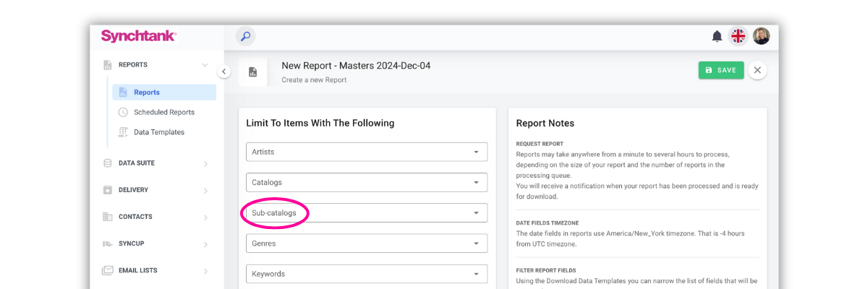The height and width of the screenshot is (289, 868).
Task: Expand the Sub-catalogs dropdown
Action: (x=366, y=212)
